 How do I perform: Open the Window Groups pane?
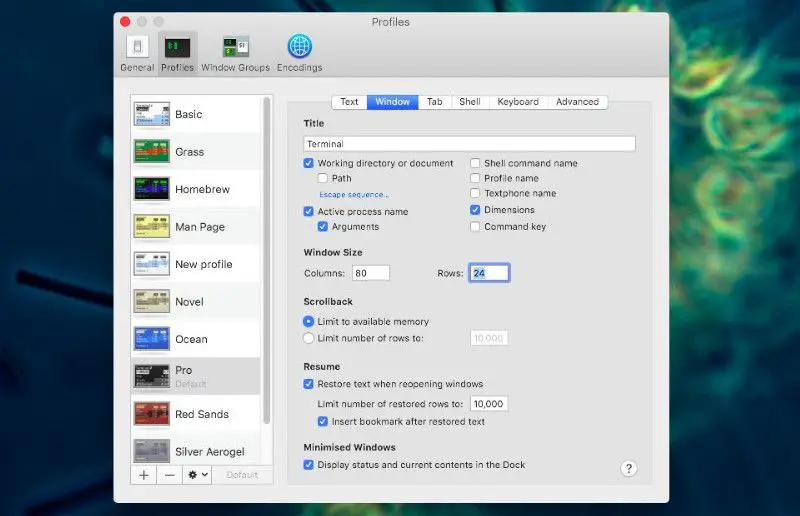point(235,52)
